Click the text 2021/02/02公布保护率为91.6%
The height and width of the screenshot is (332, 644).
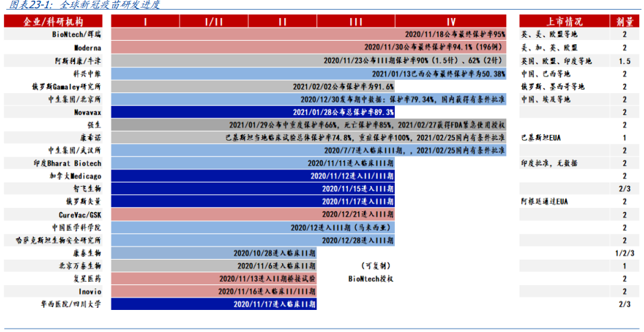pyautogui.click(x=343, y=87)
